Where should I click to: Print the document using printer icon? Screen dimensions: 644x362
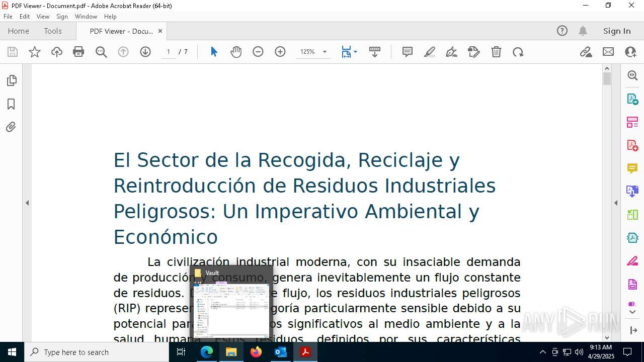pyautogui.click(x=78, y=52)
